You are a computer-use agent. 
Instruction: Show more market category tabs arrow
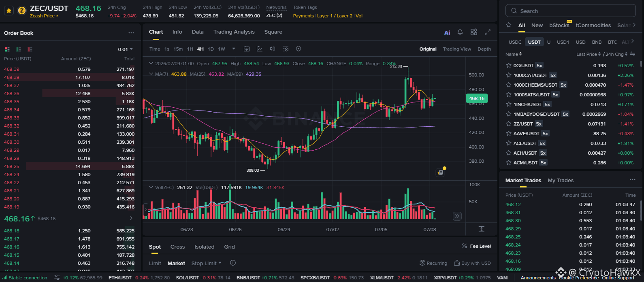point(634,25)
